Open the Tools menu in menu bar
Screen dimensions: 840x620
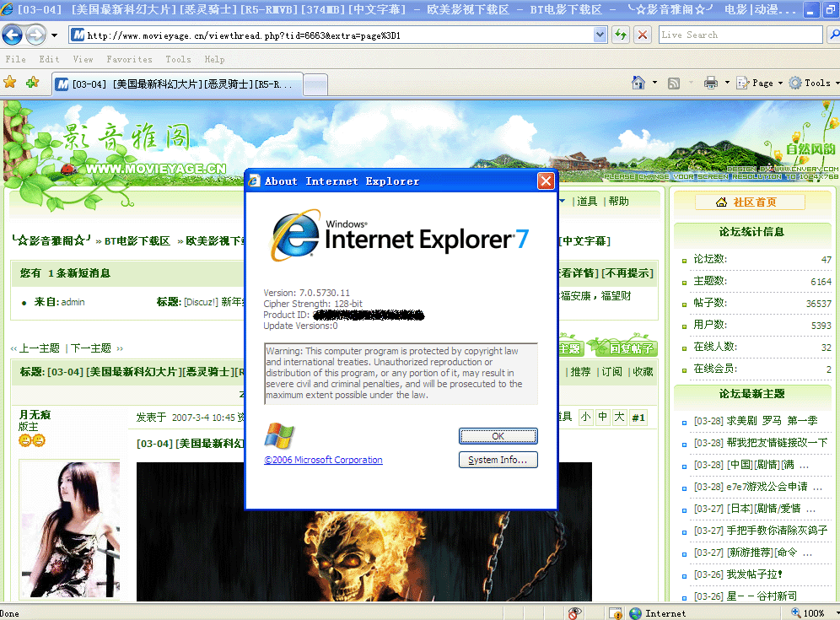(178, 60)
